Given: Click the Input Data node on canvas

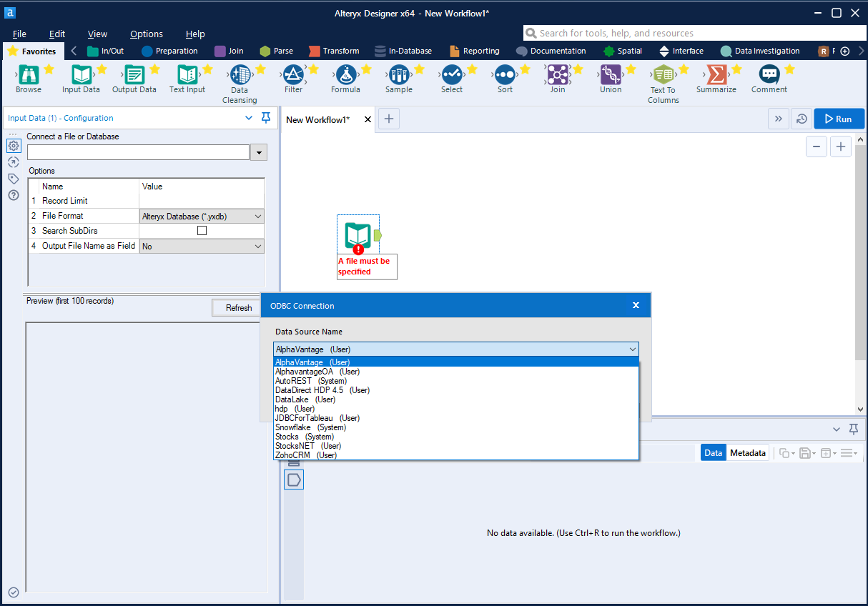Looking at the screenshot, I should (x=358, y=235).
